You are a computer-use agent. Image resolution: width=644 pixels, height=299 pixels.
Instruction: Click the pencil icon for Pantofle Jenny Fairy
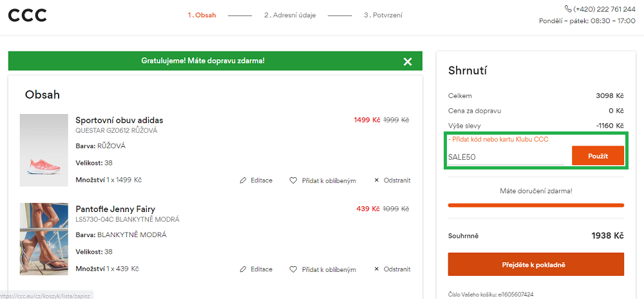pyautogui.click(x=243, y=269)
